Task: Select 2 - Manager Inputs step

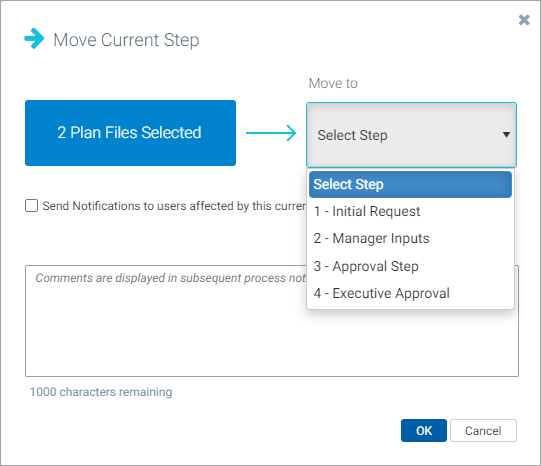Action: pos(410,238)
